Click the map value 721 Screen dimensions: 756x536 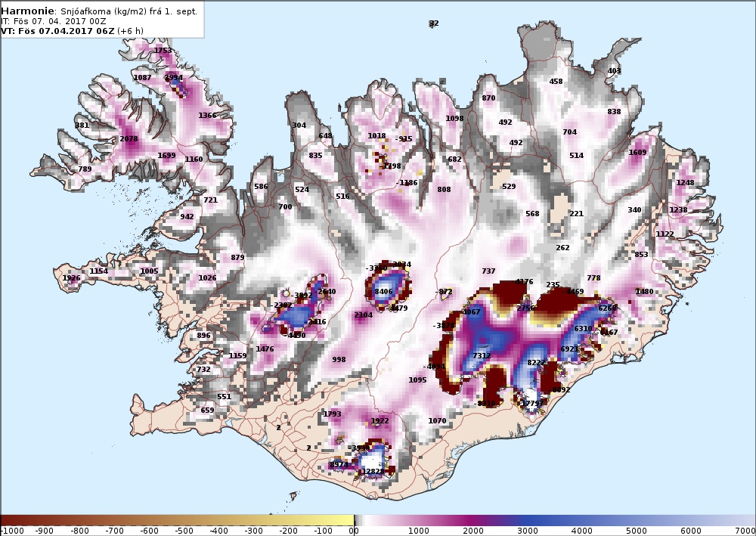[211, 200]
